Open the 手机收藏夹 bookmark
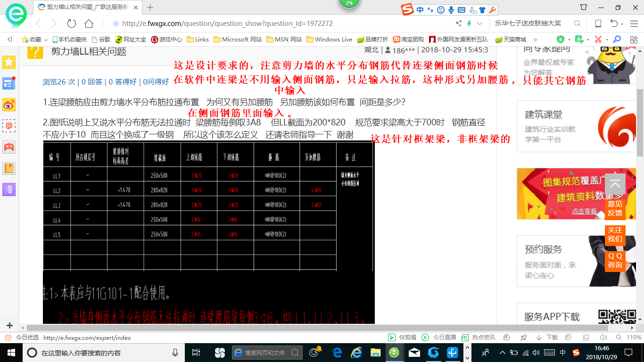The width and height of the screenshot is (644, 362). [x=69, y=40]
